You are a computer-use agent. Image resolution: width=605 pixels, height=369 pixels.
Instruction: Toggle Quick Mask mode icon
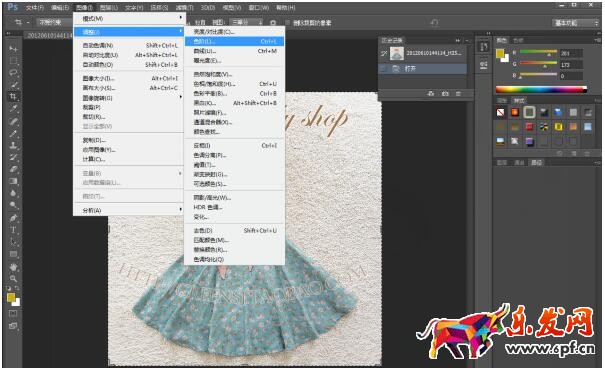pyautogui.click(x=13, y=314)
